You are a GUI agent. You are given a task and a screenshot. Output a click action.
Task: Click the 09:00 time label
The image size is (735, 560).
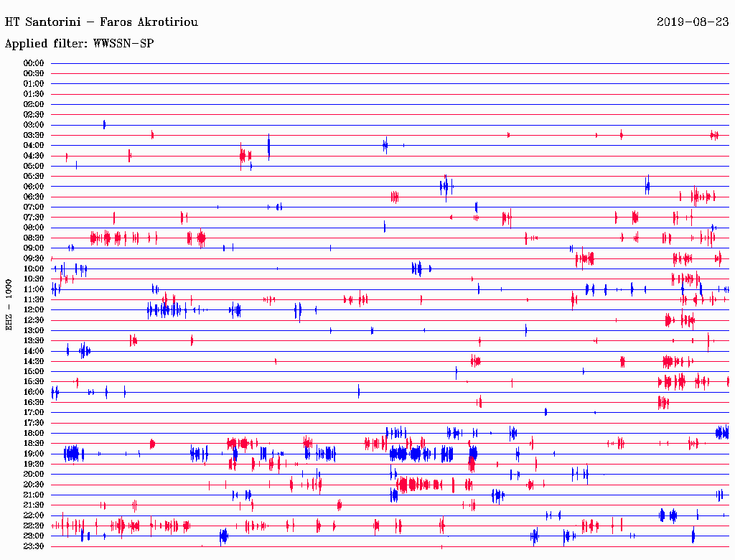pos(34,248)
